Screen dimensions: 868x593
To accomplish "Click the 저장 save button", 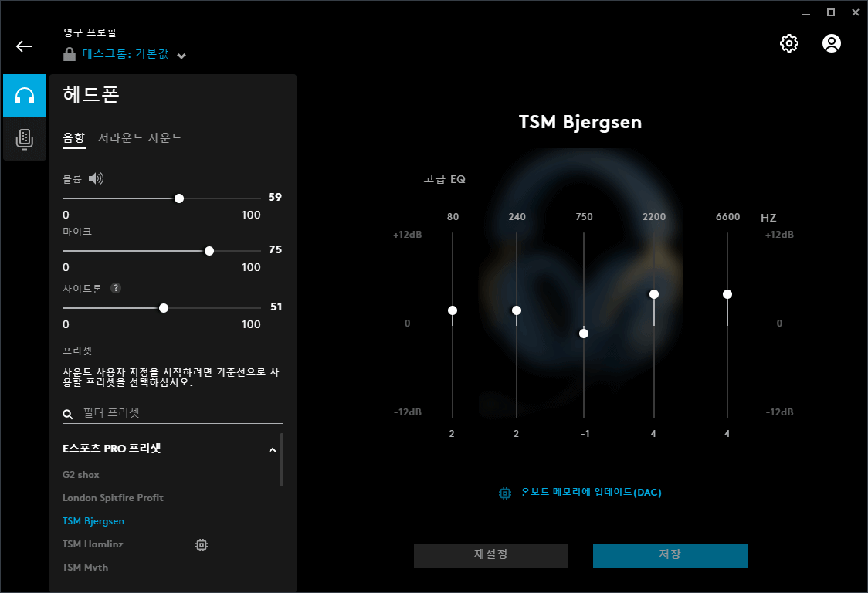I will (x=670, y=555).
